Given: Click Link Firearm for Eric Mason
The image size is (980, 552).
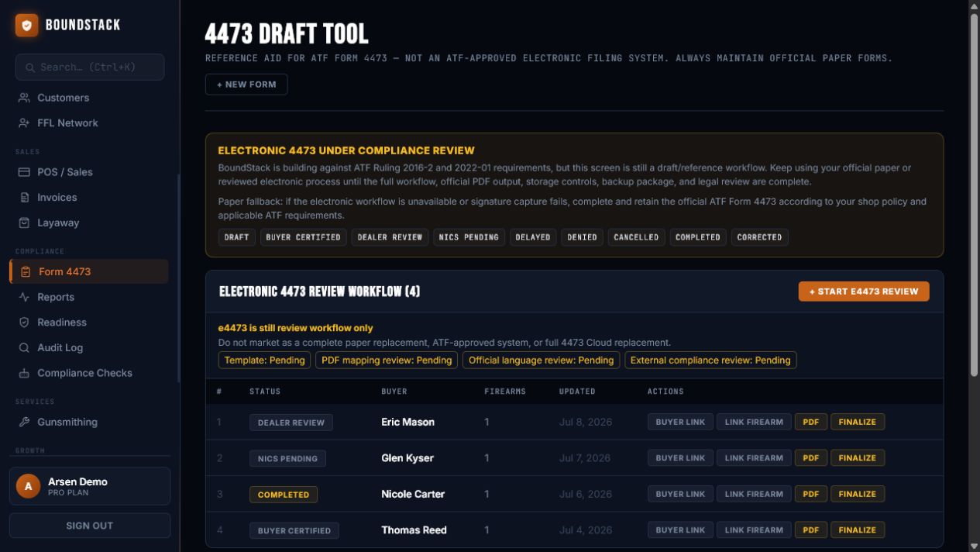Looking at the screenshot, I should coord(754,423).
